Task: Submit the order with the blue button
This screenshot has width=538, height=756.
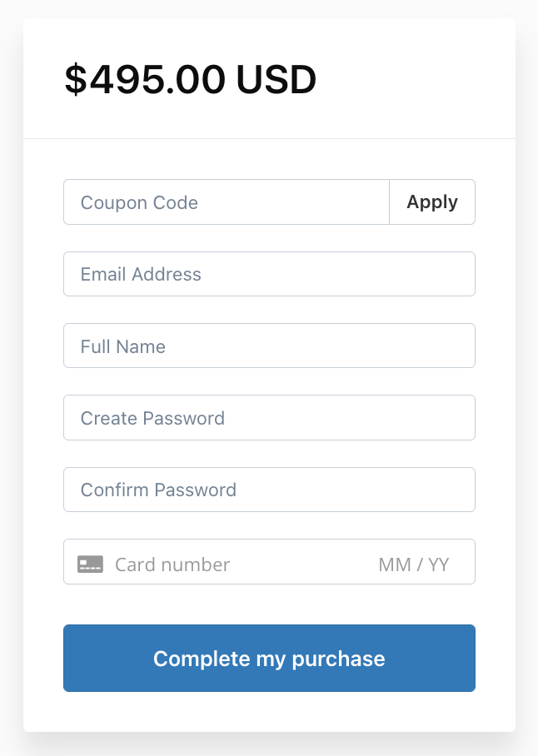Action: tap(269, 659)
